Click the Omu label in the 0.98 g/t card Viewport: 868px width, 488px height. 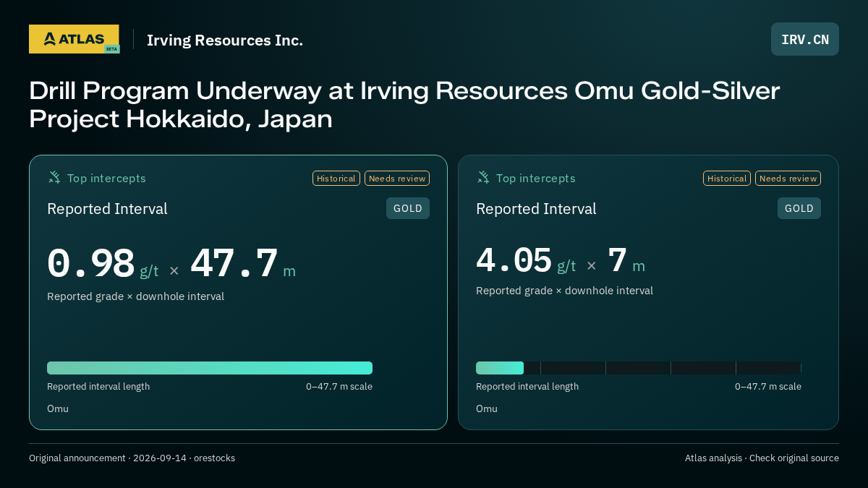(x=58, y=408)
